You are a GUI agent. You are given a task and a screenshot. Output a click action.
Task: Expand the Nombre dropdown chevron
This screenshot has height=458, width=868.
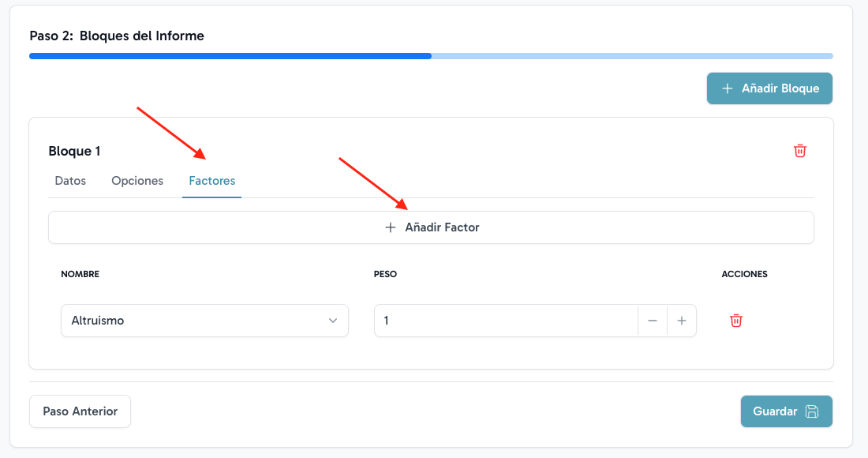(333, 321)
